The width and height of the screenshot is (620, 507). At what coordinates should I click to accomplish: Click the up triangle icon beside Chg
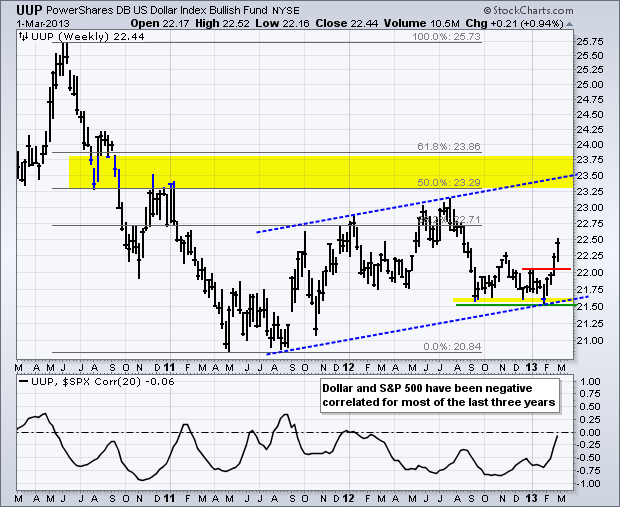click(569, 24)
